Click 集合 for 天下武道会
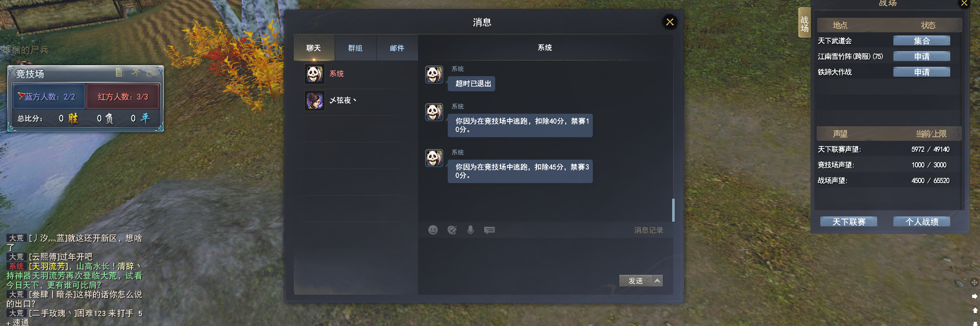Screen dimensions: 980x326 click(922, 41)
